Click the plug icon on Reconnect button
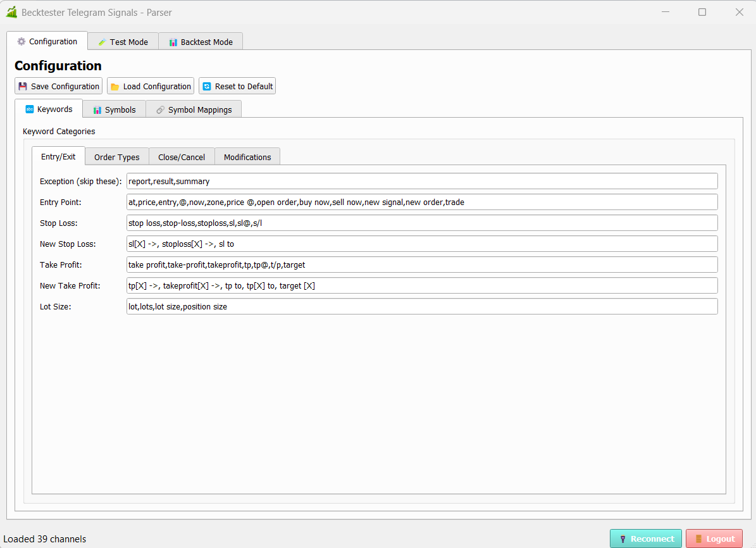The width and height of the screenshot is (756, 548). (623, 539)
